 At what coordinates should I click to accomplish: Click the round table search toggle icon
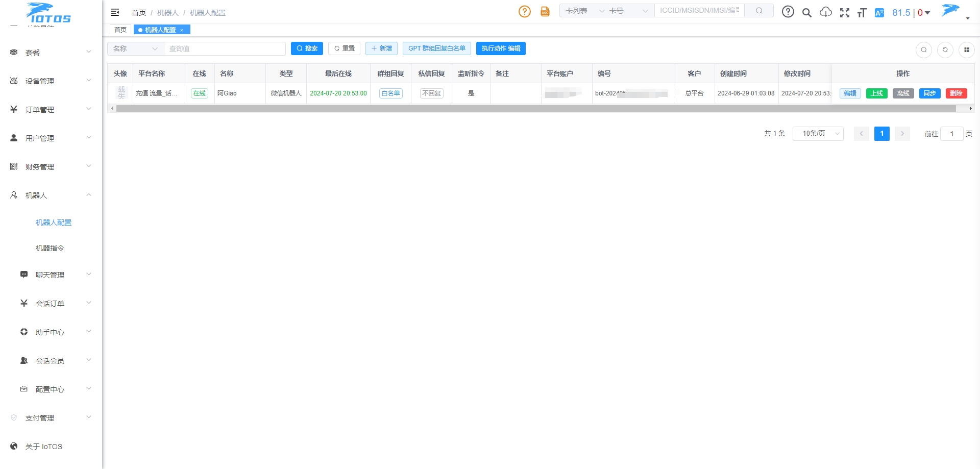tap(924, 50)
